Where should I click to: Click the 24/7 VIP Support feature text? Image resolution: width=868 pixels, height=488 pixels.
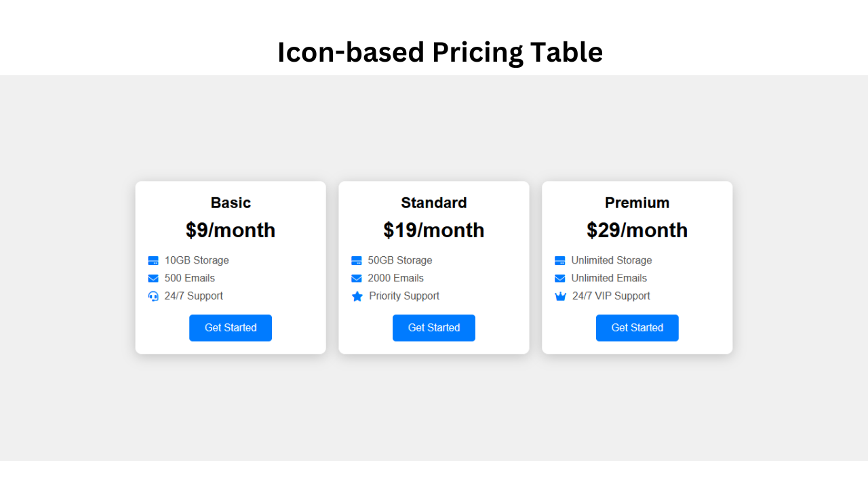[611, 296]
